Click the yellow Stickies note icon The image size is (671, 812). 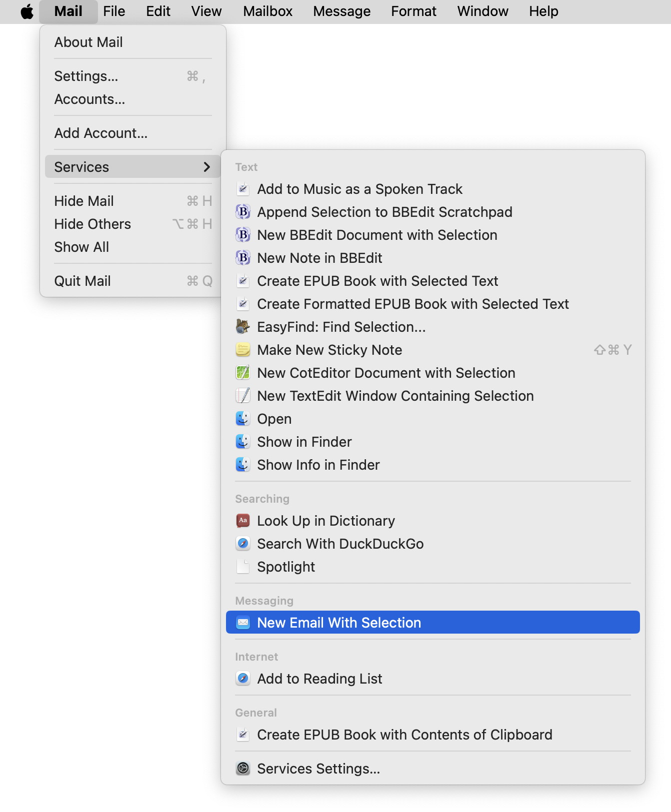[243, 350]
